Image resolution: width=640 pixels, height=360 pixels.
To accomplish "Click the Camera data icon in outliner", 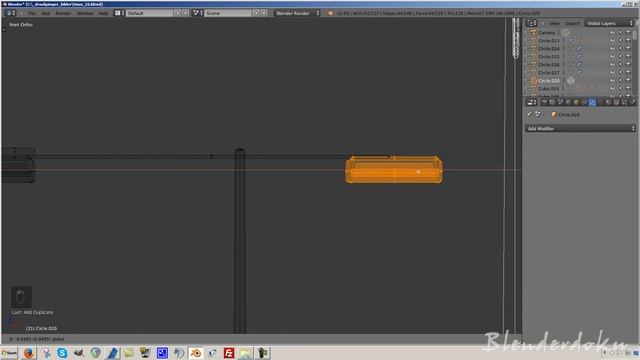I will point(566,33).
